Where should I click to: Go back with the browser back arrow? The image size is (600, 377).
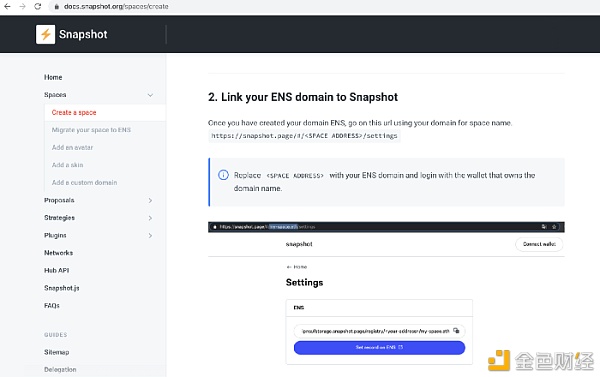(x=7, y=7)
